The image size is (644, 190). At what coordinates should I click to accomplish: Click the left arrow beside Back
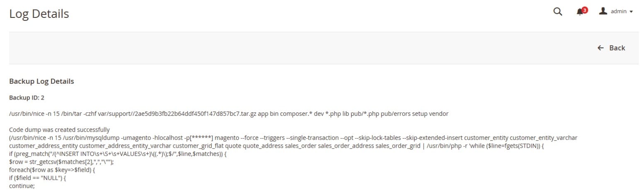[600, 48]
